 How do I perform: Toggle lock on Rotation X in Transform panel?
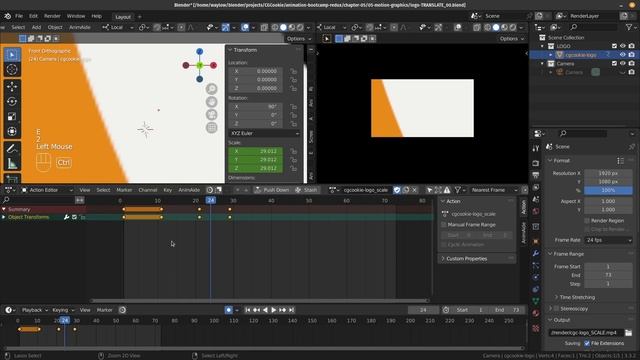pyautogui.click(x=293, y=107)
